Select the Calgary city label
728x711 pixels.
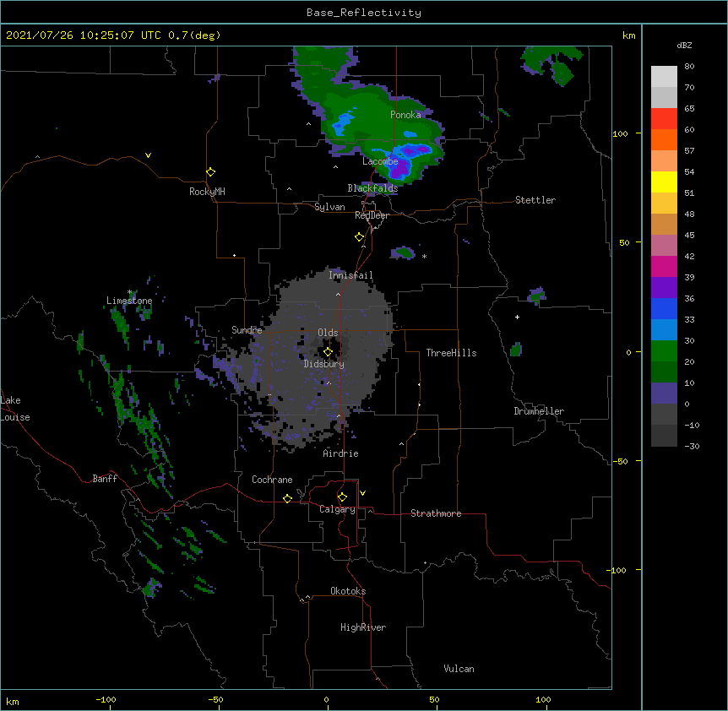click(337, 509)
